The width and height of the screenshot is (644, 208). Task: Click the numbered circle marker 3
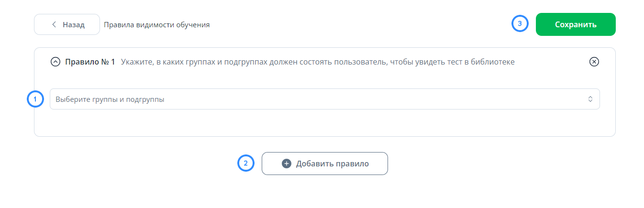click(x=520, y=24)
